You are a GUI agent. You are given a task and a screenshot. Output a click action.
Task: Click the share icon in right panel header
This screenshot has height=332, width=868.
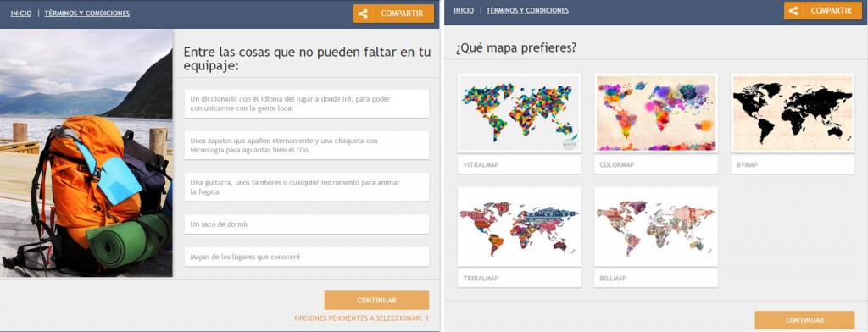tap(793, 10)
